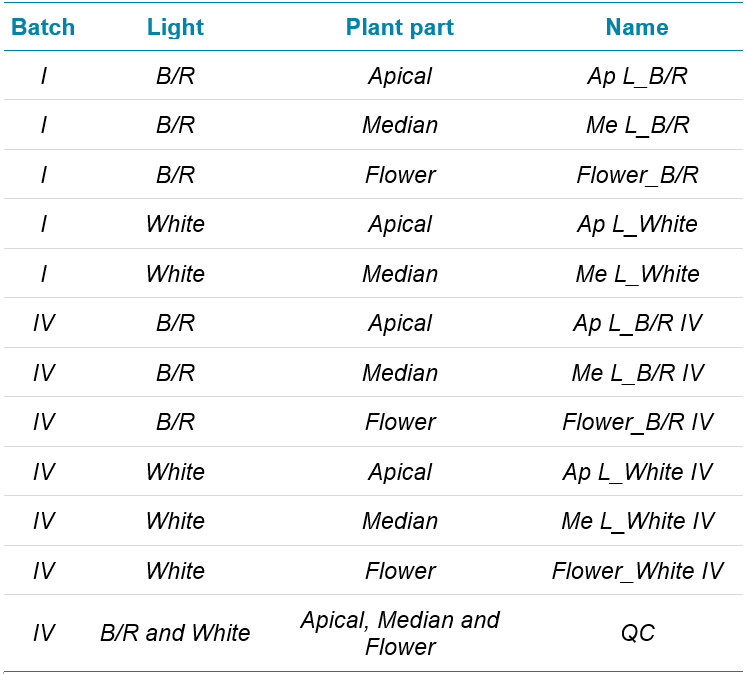746x674 pixels.
Task: Click the Name column header
Action: tap(637, 27)
